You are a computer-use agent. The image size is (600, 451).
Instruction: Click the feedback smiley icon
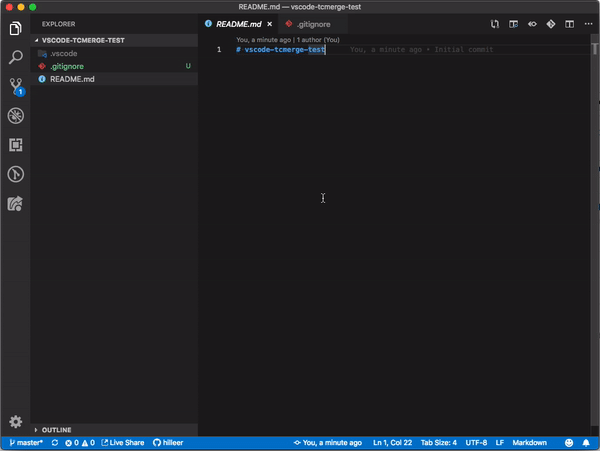click(569, 443)
